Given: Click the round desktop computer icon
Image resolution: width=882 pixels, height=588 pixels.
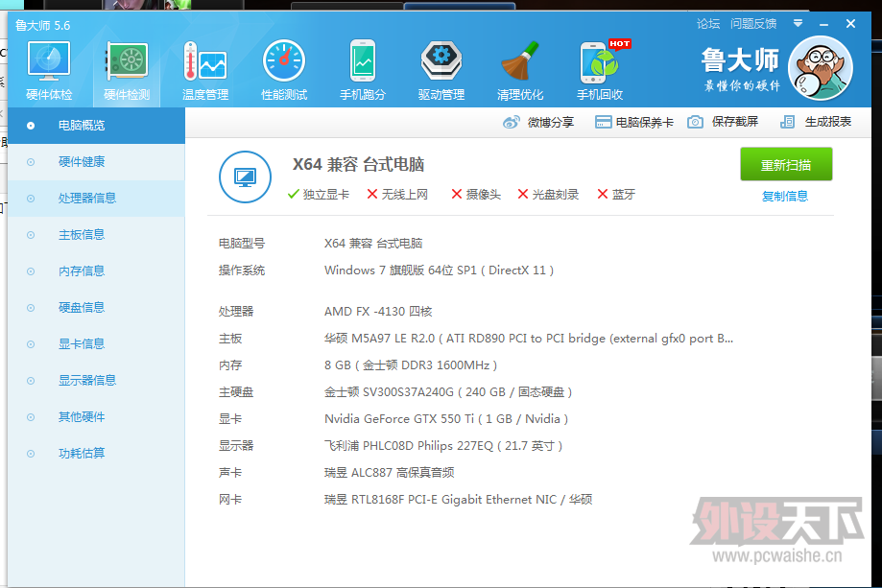Looking at the screenshot, I should (x=246, y=177).
